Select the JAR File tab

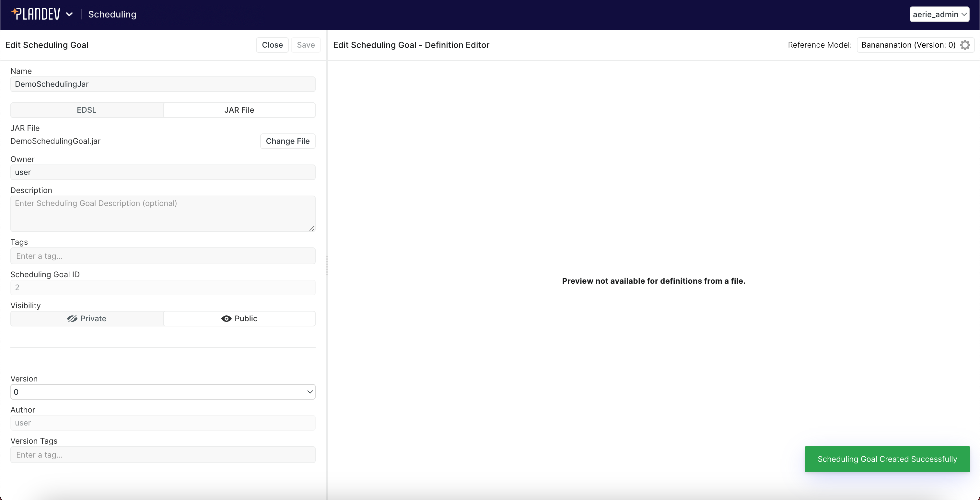[x=239, y=110]
